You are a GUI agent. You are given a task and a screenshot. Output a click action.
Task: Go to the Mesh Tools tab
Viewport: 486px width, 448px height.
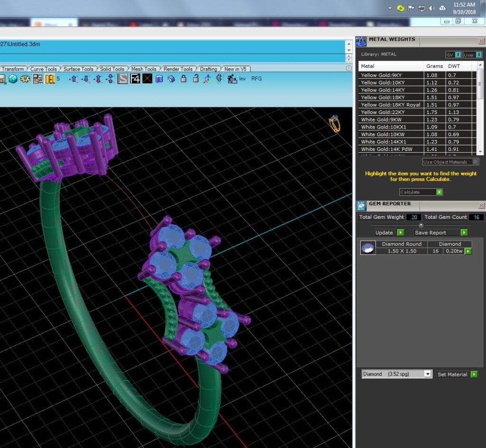(143, 69)
